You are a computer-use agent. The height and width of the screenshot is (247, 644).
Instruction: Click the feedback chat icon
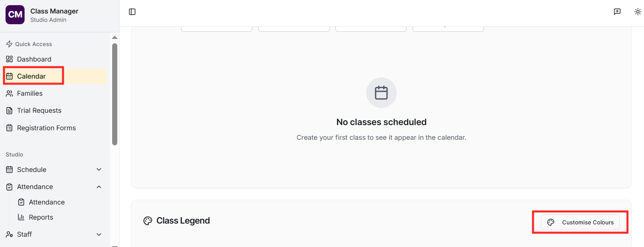[617, 12]
